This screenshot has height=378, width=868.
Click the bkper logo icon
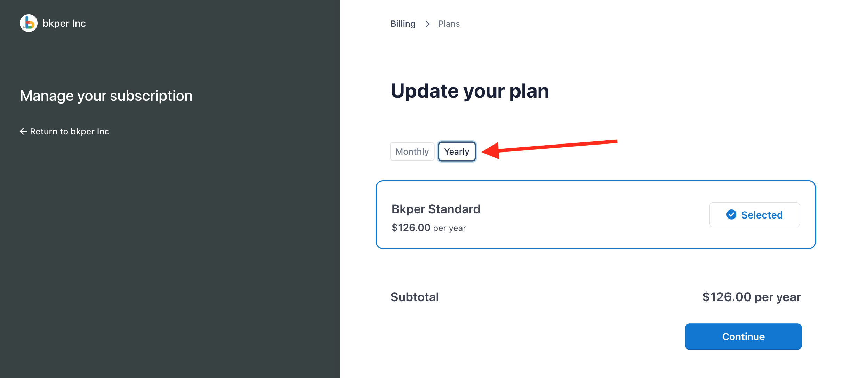point(29,23)
